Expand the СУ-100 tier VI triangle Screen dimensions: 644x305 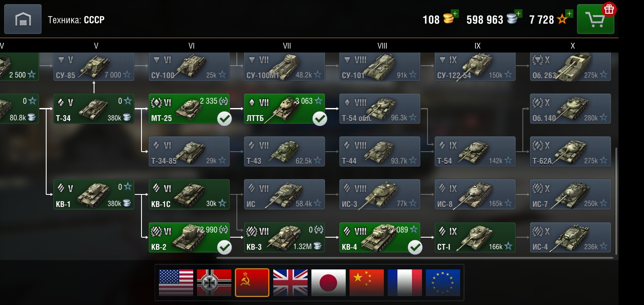[157, 60]
